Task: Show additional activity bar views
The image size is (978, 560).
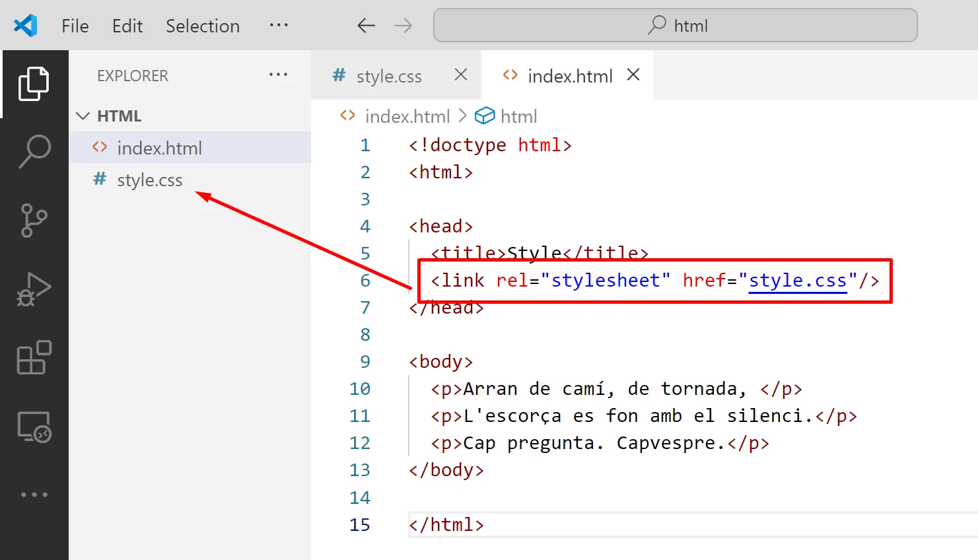Action: (x=34, y=495)
